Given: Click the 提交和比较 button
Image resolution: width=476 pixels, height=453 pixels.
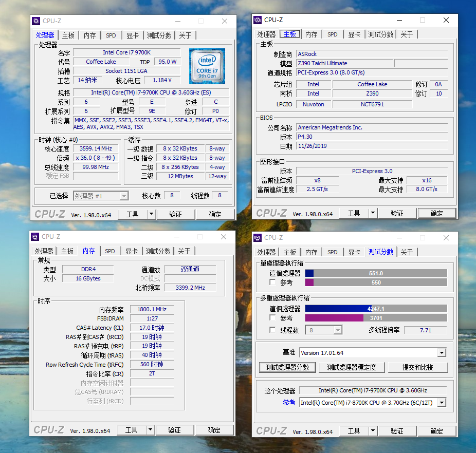Looking at the screenshot, I should point(418,367).
